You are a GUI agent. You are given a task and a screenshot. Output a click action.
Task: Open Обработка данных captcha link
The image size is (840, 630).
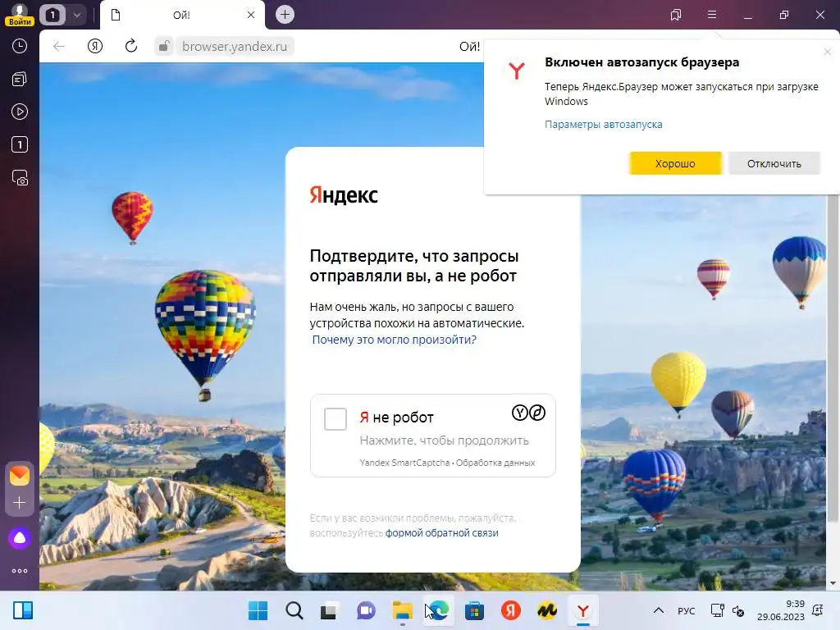click(495, 463)
